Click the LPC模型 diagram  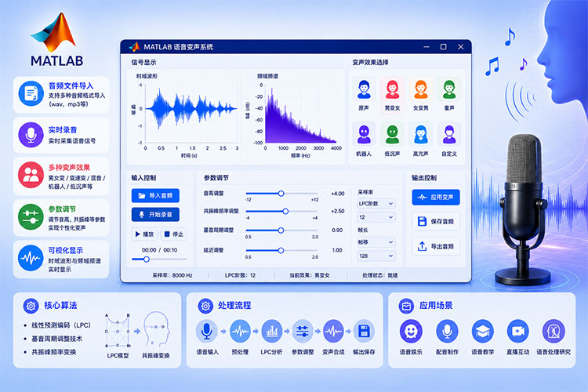[118, 331]
